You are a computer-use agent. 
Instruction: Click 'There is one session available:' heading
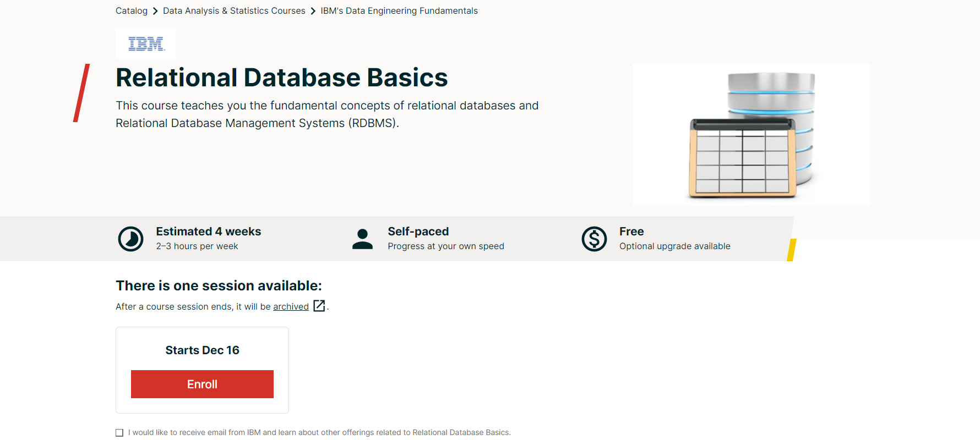[219, 286]
